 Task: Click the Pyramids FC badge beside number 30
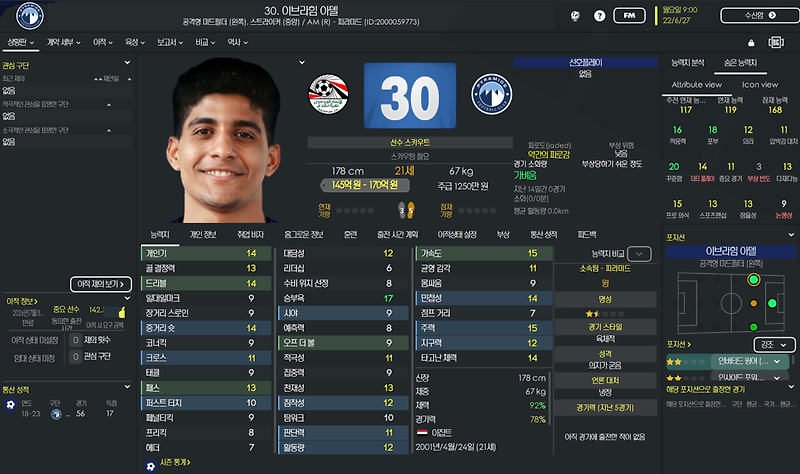pos(491,94)
